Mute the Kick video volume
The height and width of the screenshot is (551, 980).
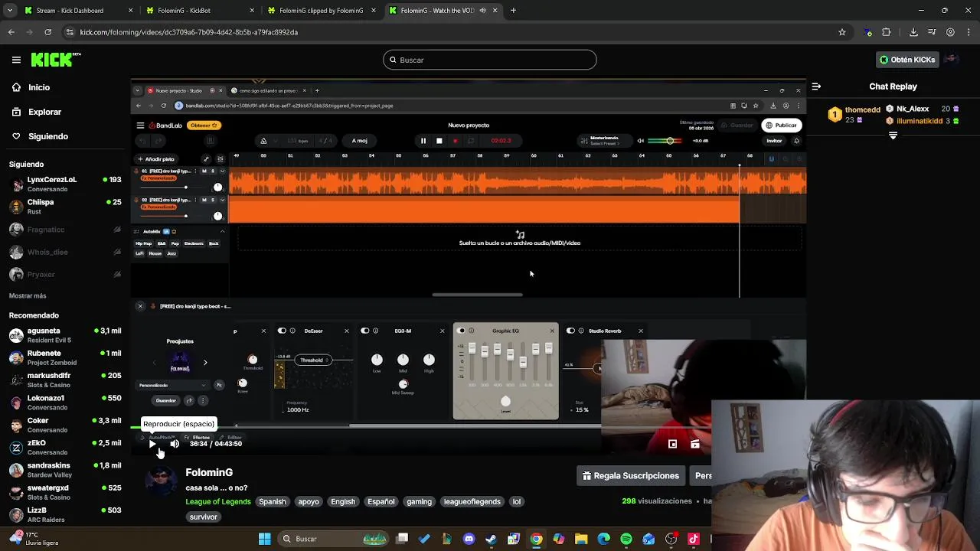click(175, 444)
